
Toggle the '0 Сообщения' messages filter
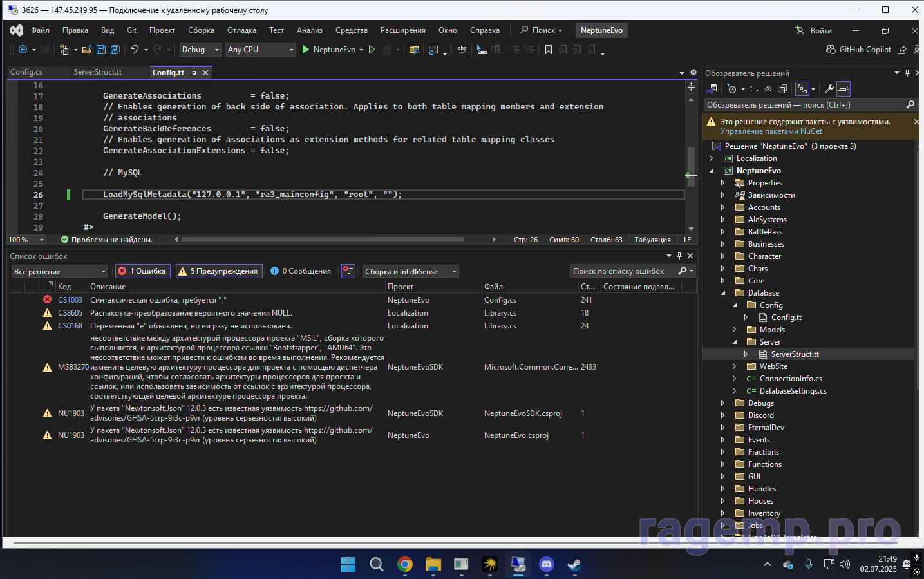coord(301,271)
